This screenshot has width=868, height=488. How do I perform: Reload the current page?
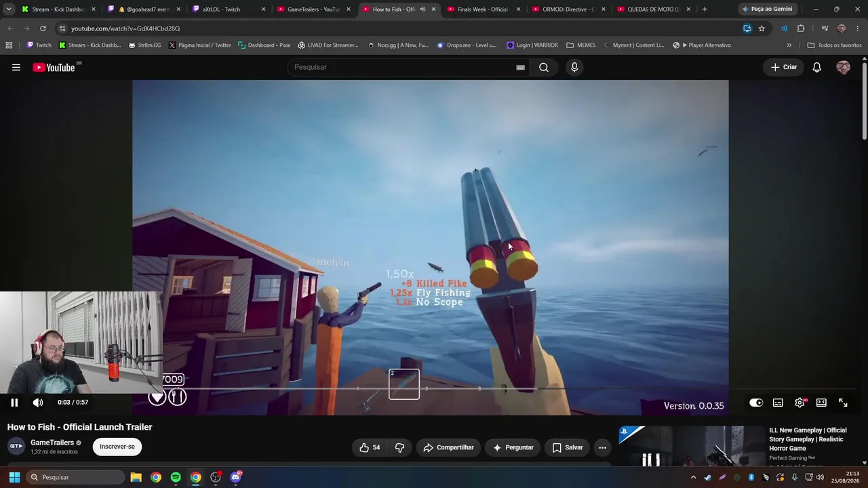click(43, 28)
